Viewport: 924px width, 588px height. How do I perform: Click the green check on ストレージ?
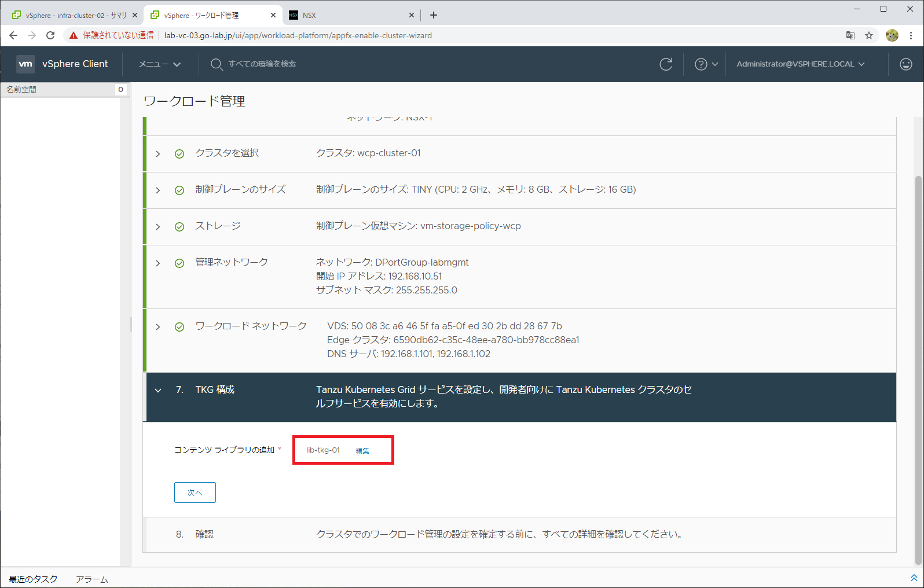pos(179,227)
